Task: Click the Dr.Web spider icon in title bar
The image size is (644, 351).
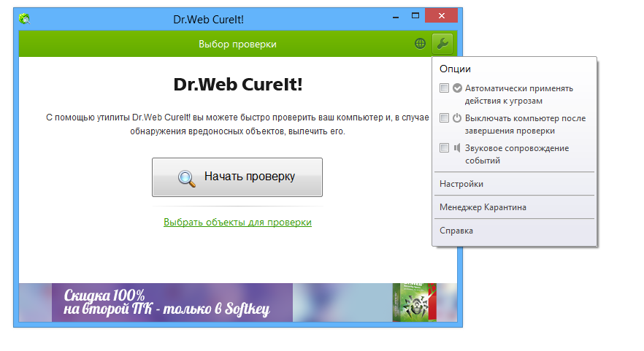Action: pos(25,18)
